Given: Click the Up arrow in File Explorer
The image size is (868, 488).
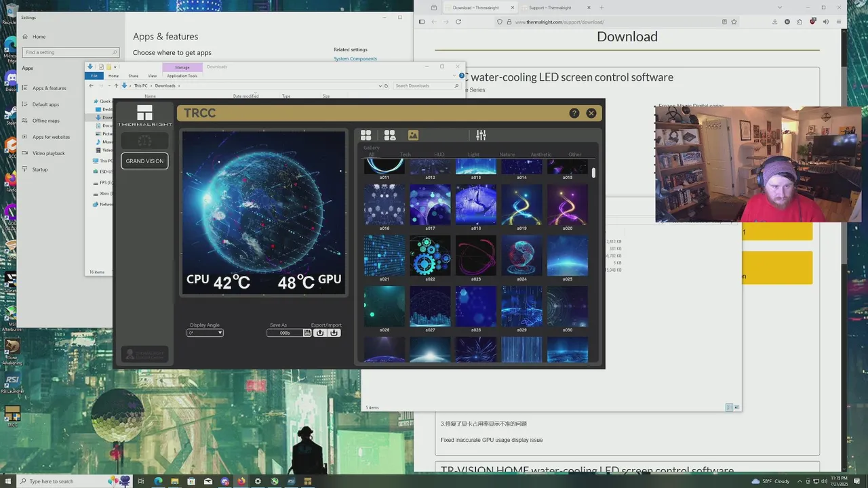Looking at the screenshot, I should click(x=116, y=86).
